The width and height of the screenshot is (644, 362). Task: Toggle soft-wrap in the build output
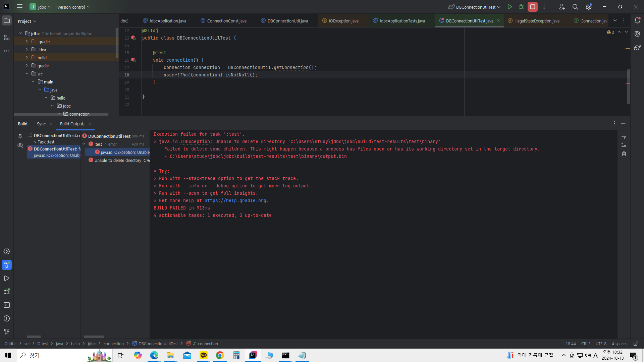pos(624,136)
